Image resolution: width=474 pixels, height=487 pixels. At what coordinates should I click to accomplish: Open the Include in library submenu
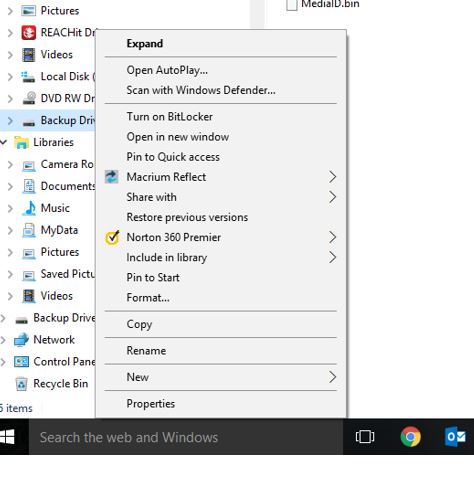(221, 257)
